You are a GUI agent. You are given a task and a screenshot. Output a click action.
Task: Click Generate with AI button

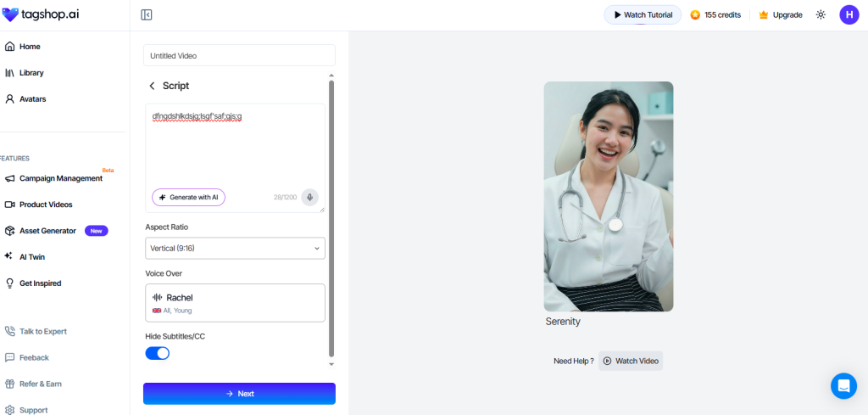pos(188,198)
